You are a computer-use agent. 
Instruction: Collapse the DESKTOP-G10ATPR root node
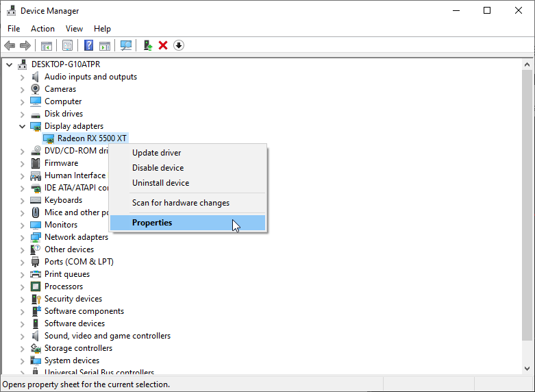click(9, 64)
